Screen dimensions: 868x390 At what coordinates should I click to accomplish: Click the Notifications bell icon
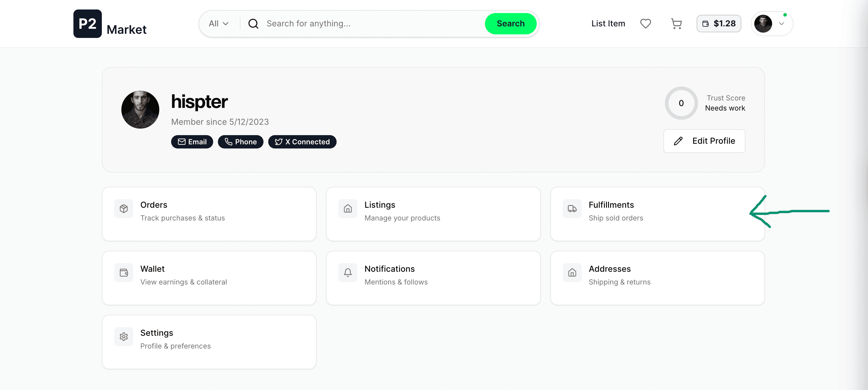click(348, 273)
